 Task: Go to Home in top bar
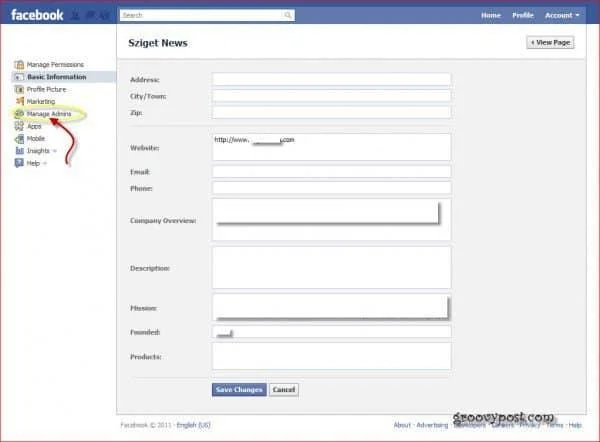(491, 15)
